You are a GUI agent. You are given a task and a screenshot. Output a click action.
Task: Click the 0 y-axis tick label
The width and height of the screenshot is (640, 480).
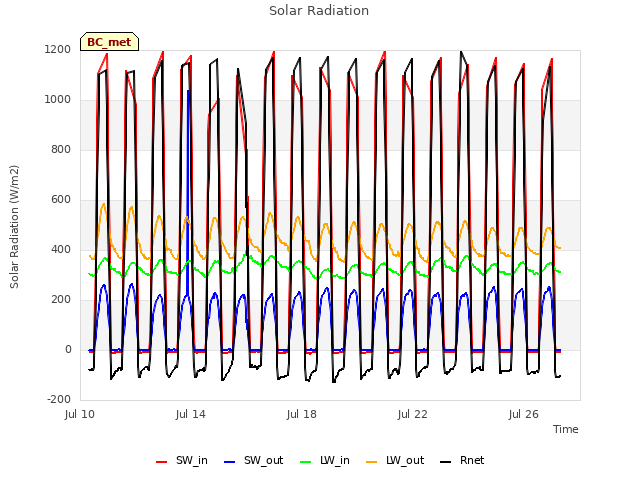68,349
